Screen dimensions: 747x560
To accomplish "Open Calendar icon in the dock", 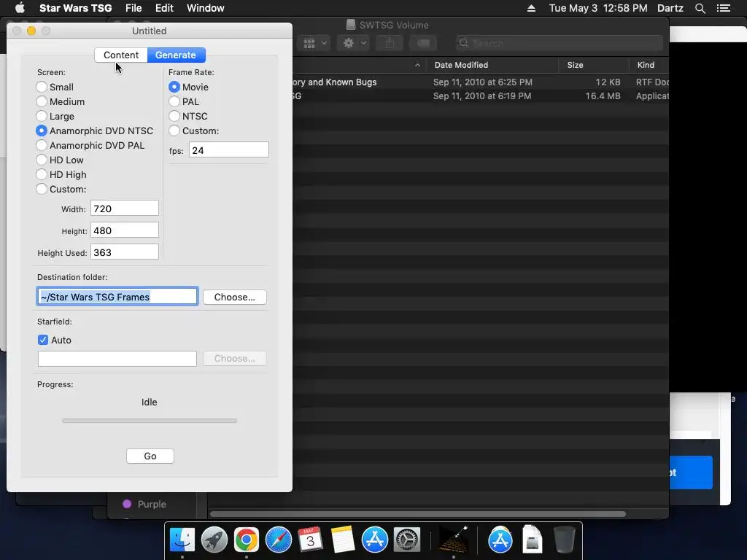I will 310,540.
